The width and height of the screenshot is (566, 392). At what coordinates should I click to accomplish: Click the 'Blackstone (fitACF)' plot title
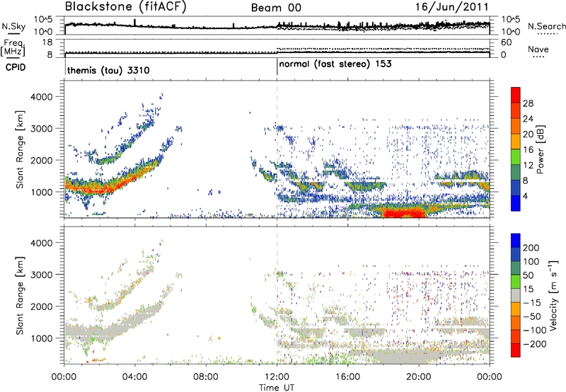tap(126, 6)
